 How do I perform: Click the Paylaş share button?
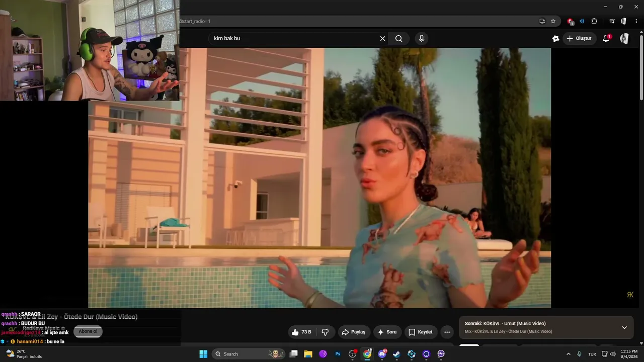[354, 332]
